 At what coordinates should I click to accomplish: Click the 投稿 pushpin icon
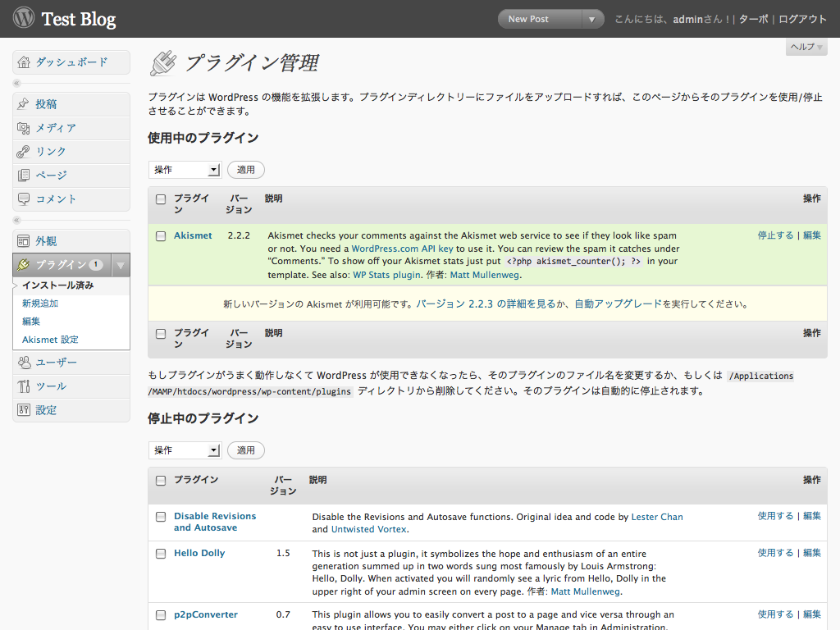23,104
